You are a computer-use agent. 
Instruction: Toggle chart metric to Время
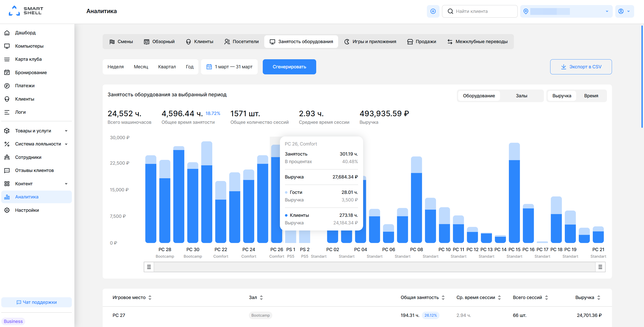[x=591, y=96]
